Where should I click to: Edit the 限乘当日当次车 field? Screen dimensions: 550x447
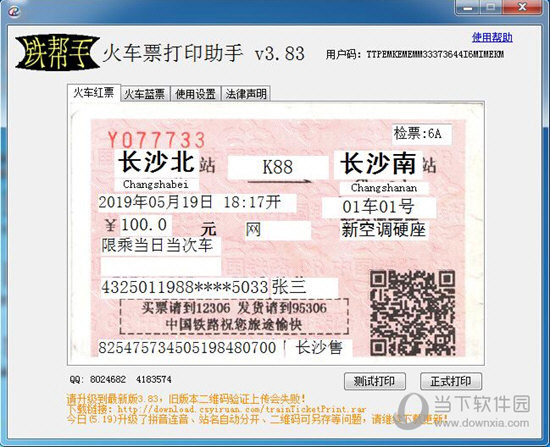(161, 246)
